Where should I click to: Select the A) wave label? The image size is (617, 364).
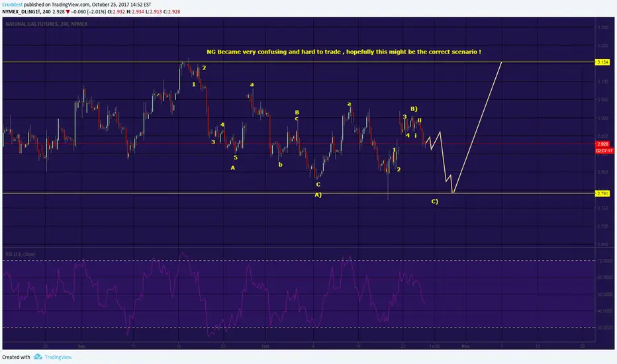(x=318, y=195)
